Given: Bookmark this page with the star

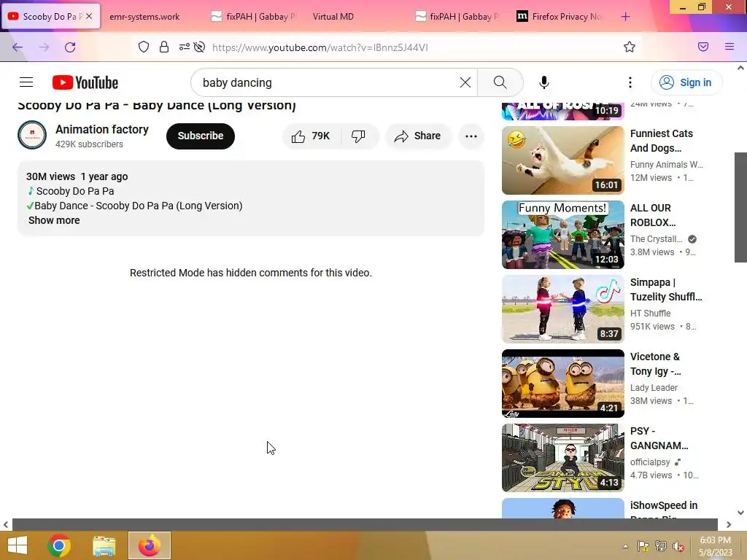Looking at the screenshot, I should click(630, 47).
